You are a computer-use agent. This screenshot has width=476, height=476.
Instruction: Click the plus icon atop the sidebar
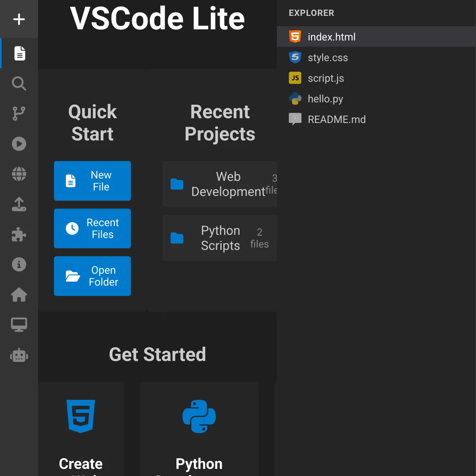(x=19, y=19)
